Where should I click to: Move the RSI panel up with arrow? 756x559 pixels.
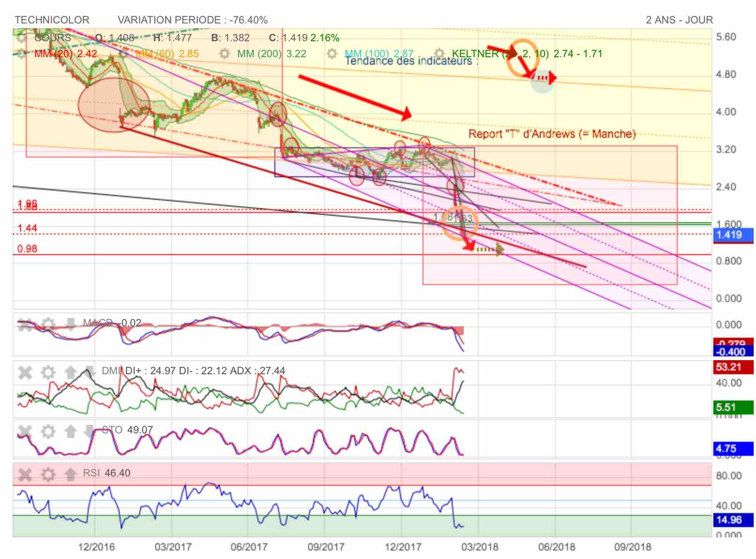point(70,475)
